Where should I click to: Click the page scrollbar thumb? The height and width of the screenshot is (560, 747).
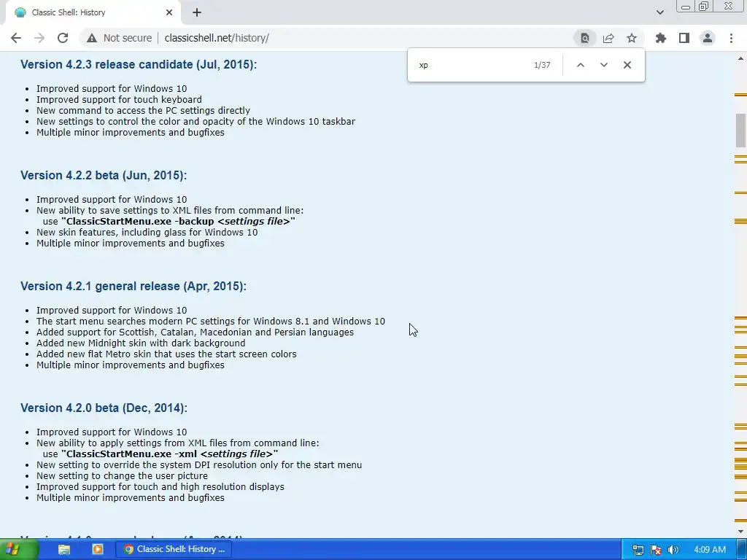(x=740, y=131)
